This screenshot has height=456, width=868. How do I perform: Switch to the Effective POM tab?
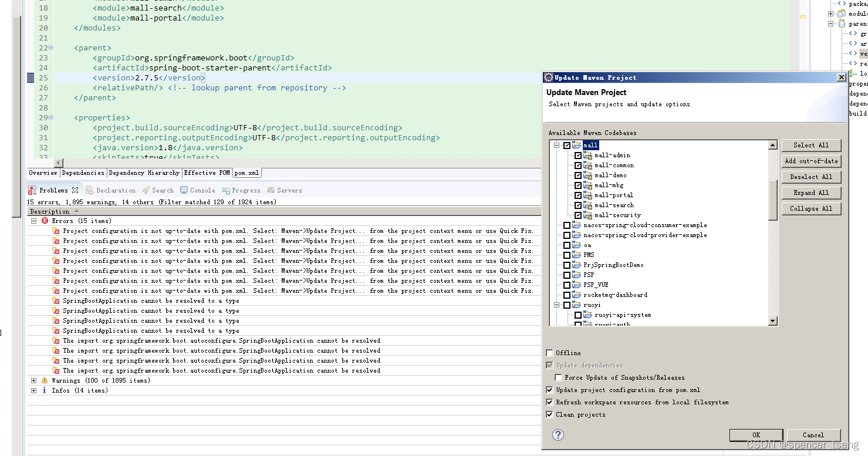click(x=207, y=173)
